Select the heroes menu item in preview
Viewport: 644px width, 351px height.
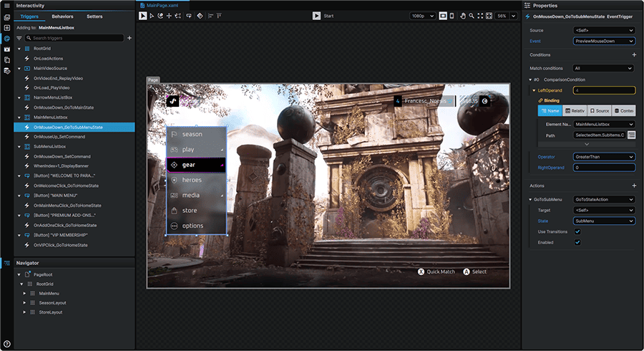pos(196,180)
